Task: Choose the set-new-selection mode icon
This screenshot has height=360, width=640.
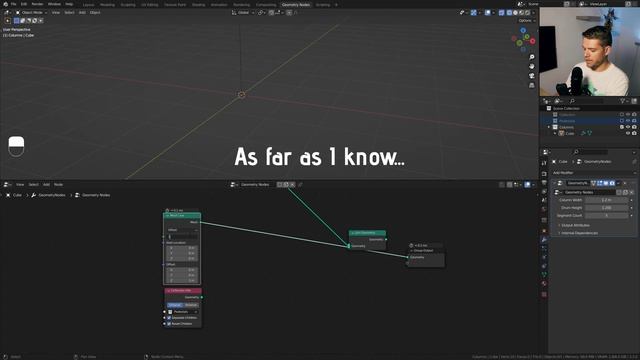Action: [17, 20]
